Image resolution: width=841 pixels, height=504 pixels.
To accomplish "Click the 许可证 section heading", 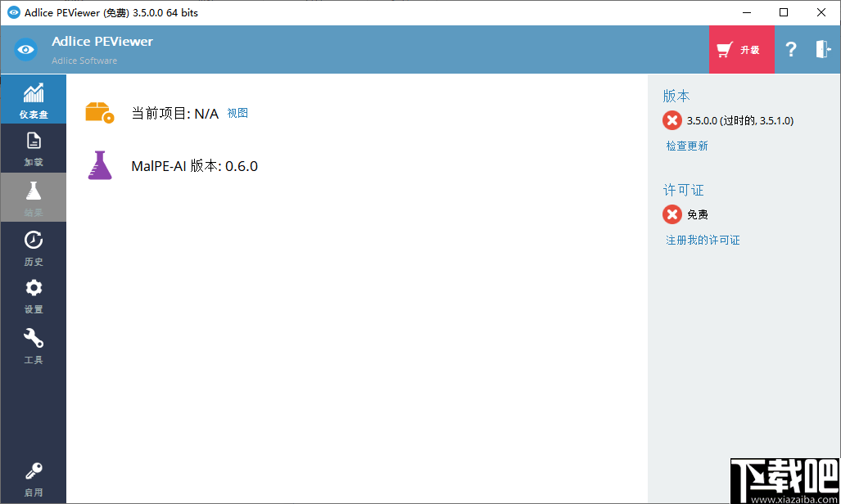I will (683, 190).
